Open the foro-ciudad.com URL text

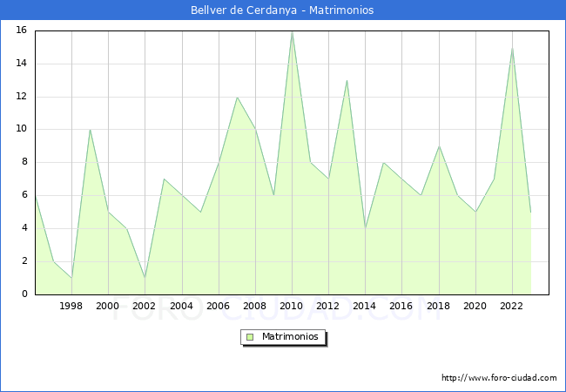click(499, 378)
